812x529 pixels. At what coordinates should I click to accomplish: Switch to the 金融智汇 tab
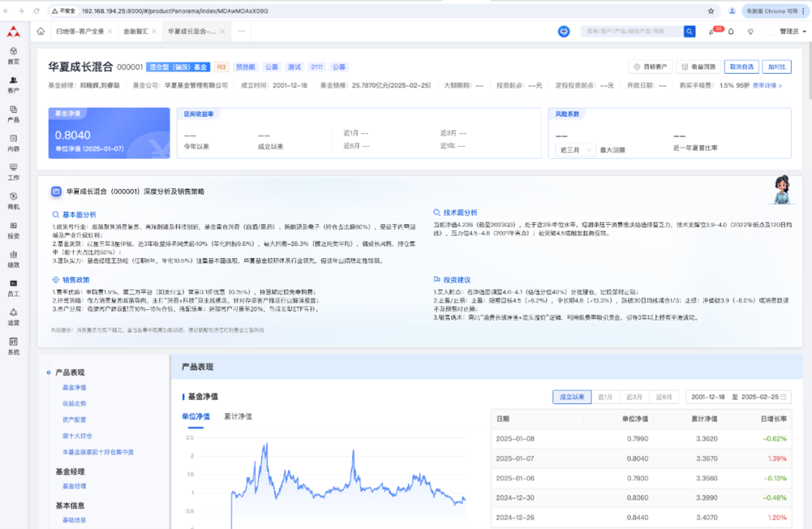coord(135,32)
